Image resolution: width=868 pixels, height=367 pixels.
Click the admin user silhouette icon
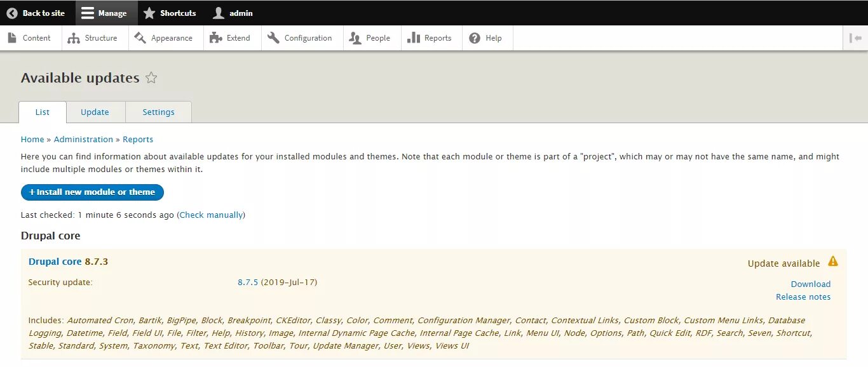[219, 13]
